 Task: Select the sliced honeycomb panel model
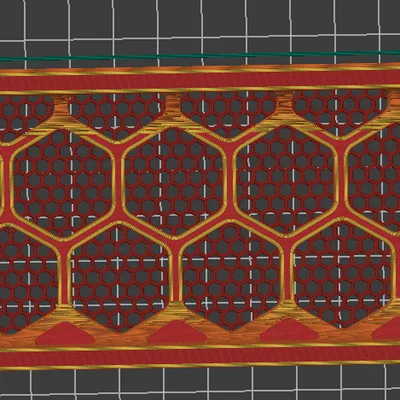(200, 216)
